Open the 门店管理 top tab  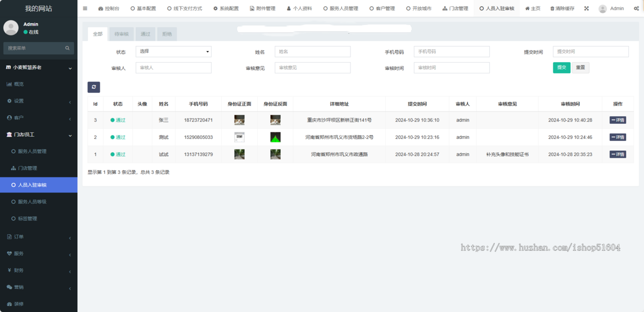(455, 9)
